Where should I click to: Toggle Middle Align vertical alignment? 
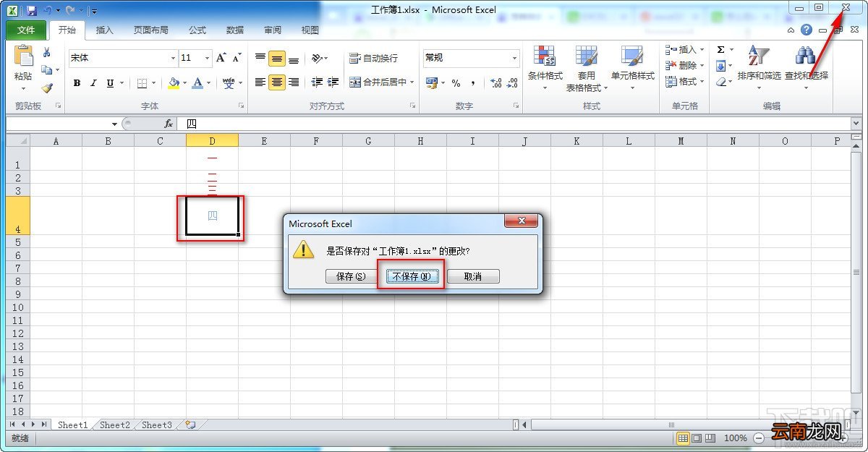[277, 59]
